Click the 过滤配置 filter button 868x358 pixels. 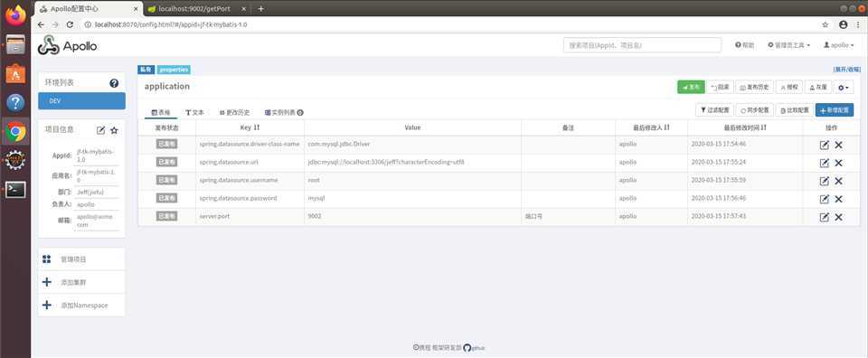pyautogui.click(x=714, y=110)
